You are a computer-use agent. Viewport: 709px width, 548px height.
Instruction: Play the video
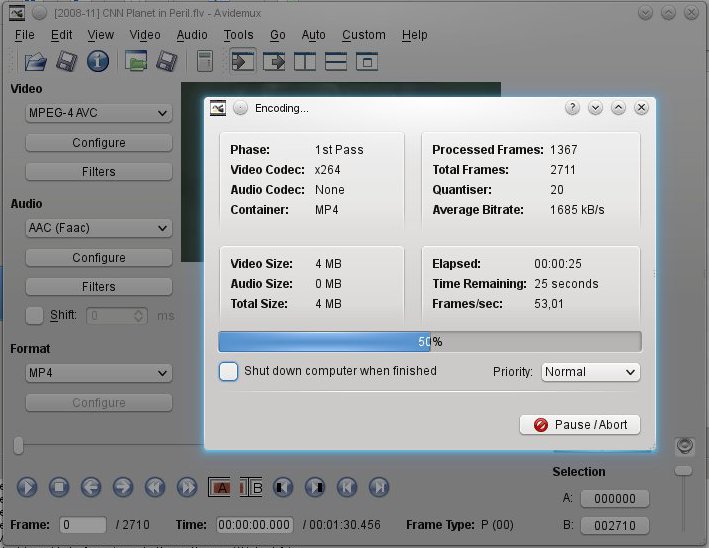tap(27, 487)
